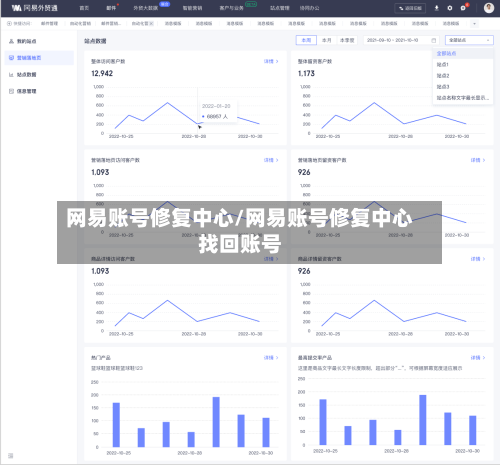
Task: Click the 1,173 lead count
Action: (306, 73)
